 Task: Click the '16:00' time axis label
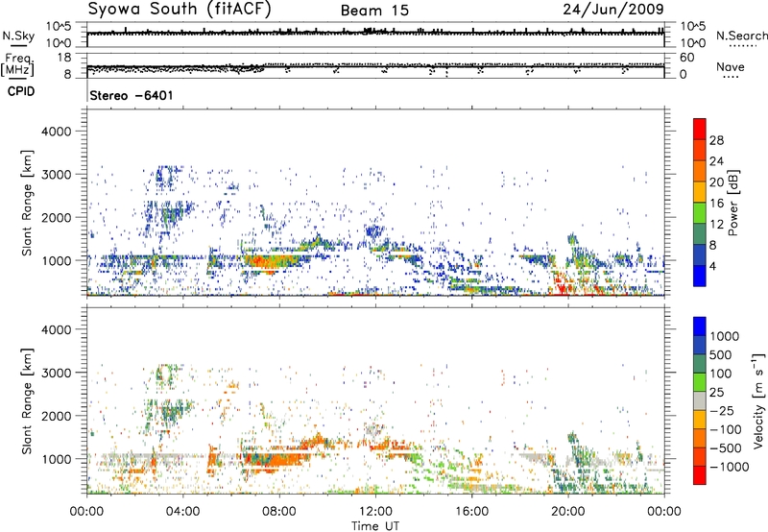[x=471, y=512]
